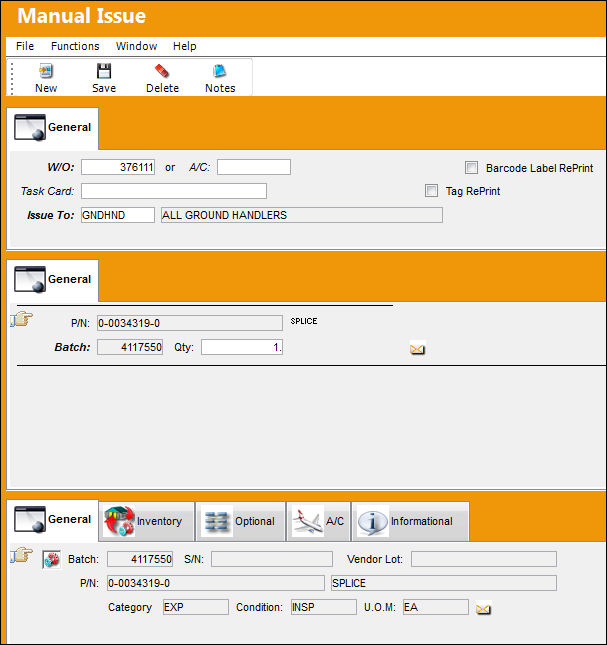Click the small SPLICE label beside P/N

tap(304, 321)
